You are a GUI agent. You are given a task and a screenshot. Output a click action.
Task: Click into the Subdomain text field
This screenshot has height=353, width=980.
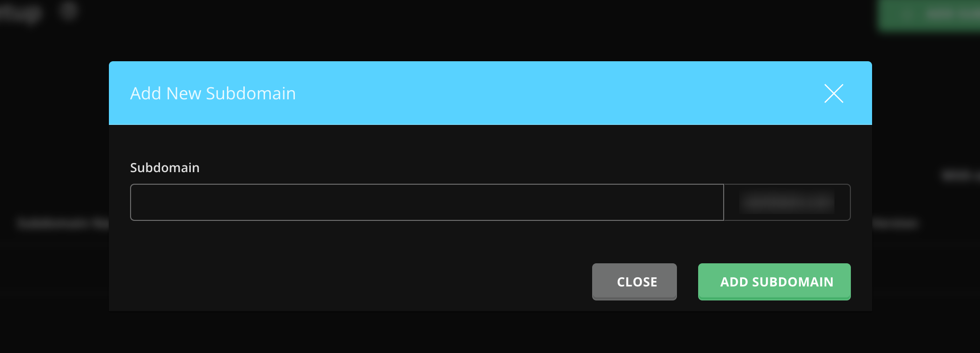click(x=427, y=202)
